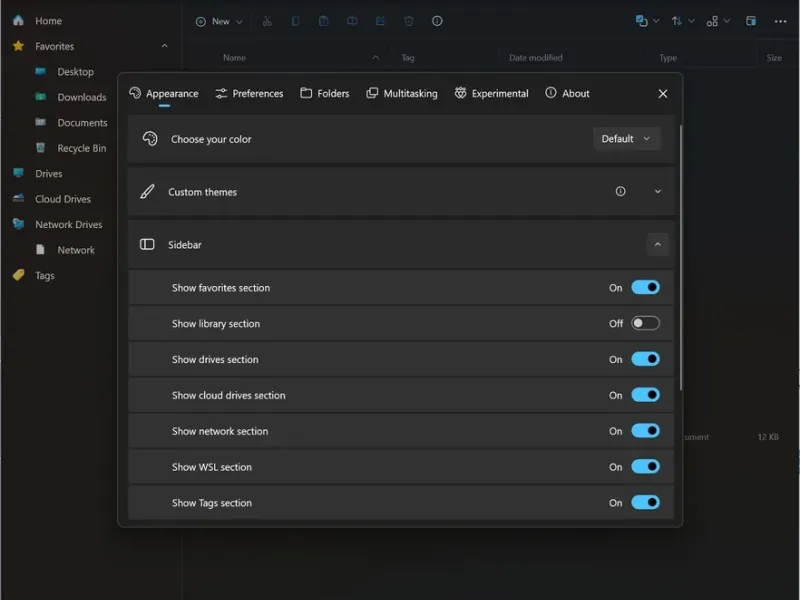Click the Choose your color palette icon

(x=150, y=139)
